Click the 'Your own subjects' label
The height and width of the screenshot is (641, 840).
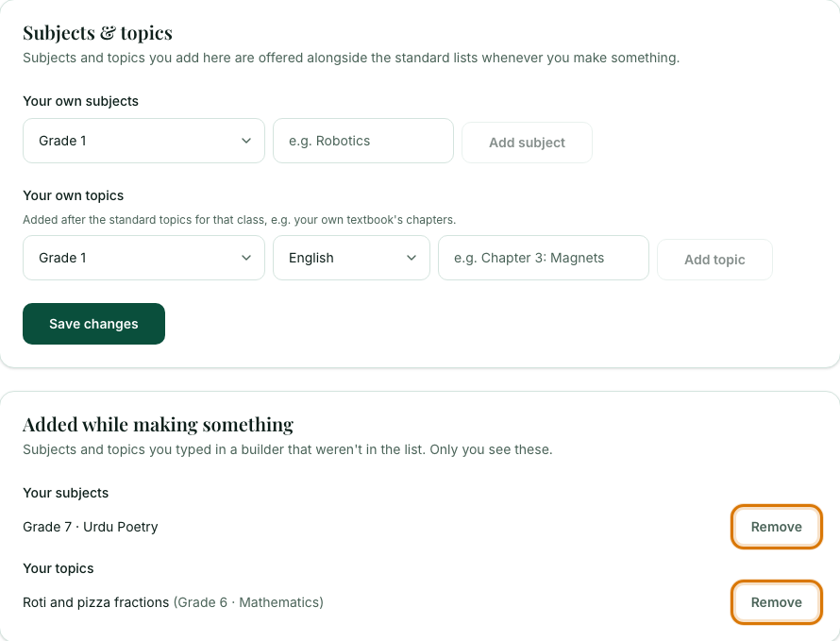pyautogui.click(x=80, y=101)
